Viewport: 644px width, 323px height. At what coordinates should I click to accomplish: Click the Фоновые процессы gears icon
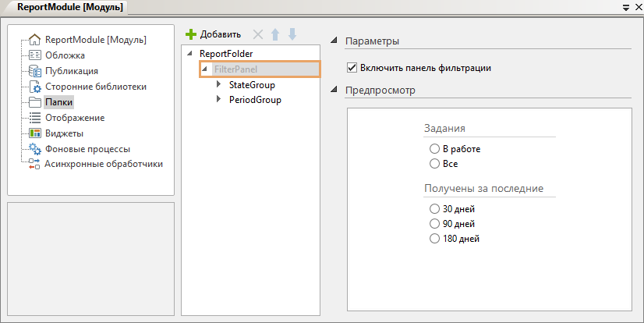(x=34, y=149)
